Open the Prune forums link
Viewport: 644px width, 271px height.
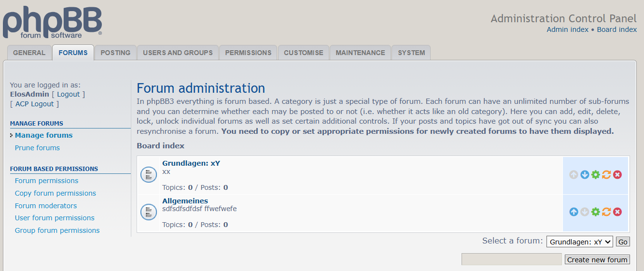point(37,148)
